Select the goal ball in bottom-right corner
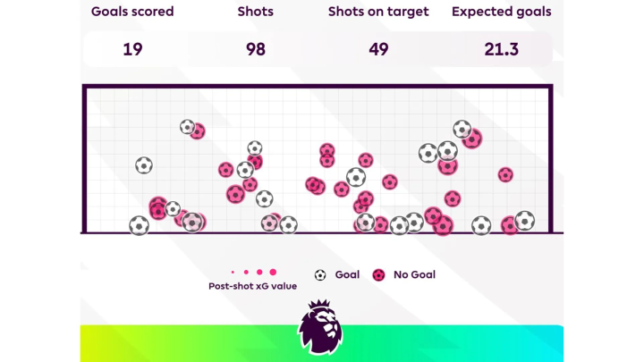 (524, 220)
